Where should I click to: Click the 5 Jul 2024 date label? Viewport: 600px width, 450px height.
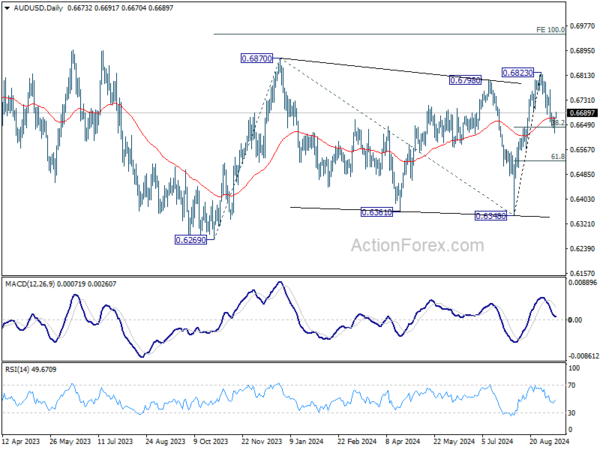tap(497, 442)
